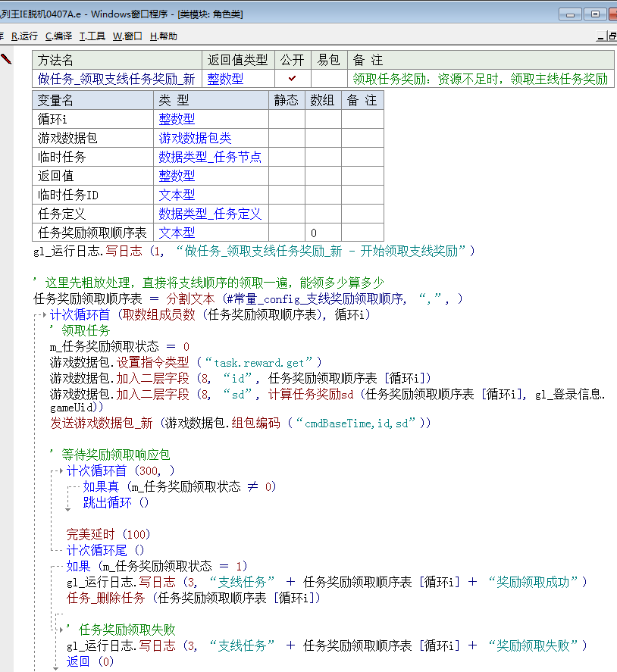Toggle the 公开 checkmark for the method

[x=292, y=79]
